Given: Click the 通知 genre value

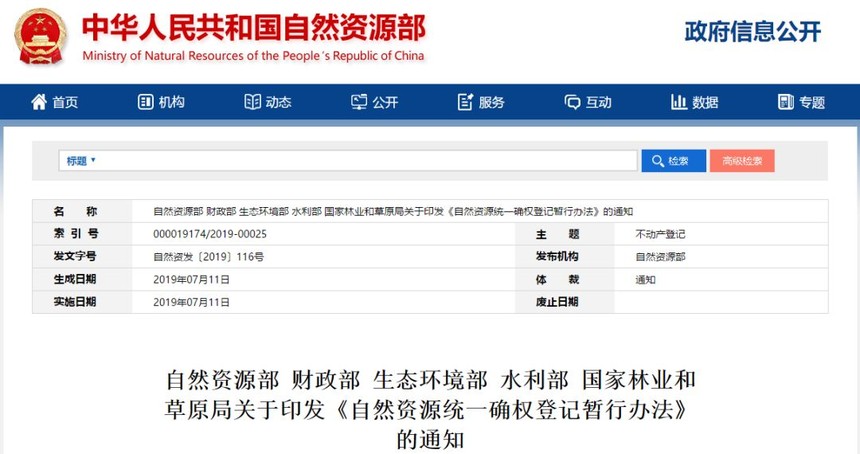Looking at the screenshot, I should coord(646,280).
